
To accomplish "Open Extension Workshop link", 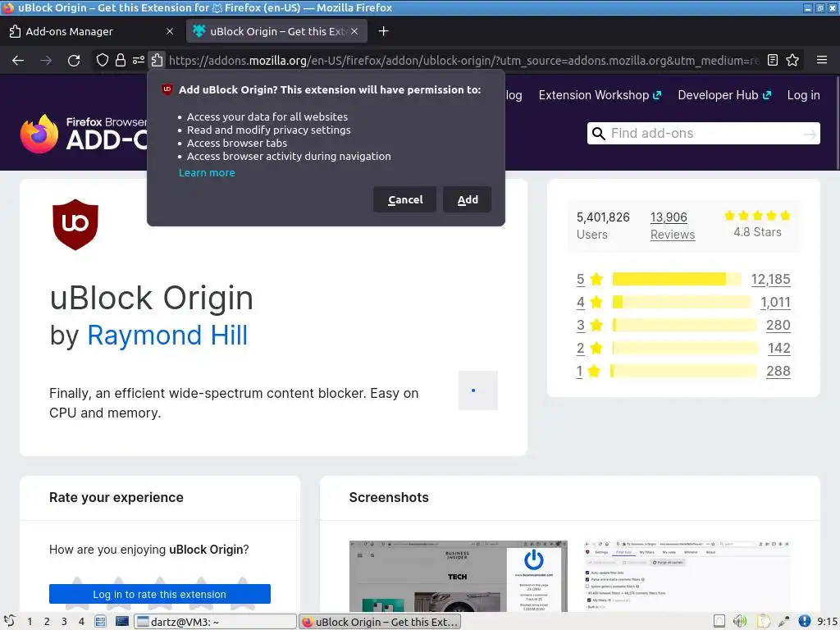I will 600,95.
